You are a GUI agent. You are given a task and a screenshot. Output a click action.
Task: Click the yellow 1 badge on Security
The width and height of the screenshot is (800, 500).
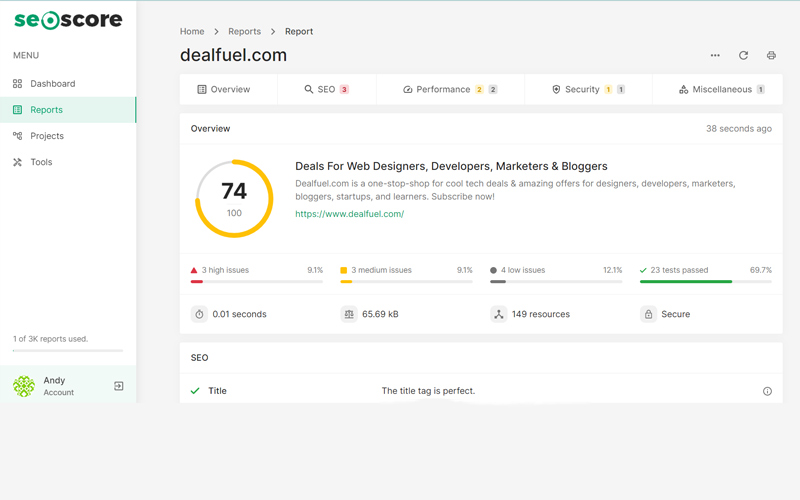(608, 89)
